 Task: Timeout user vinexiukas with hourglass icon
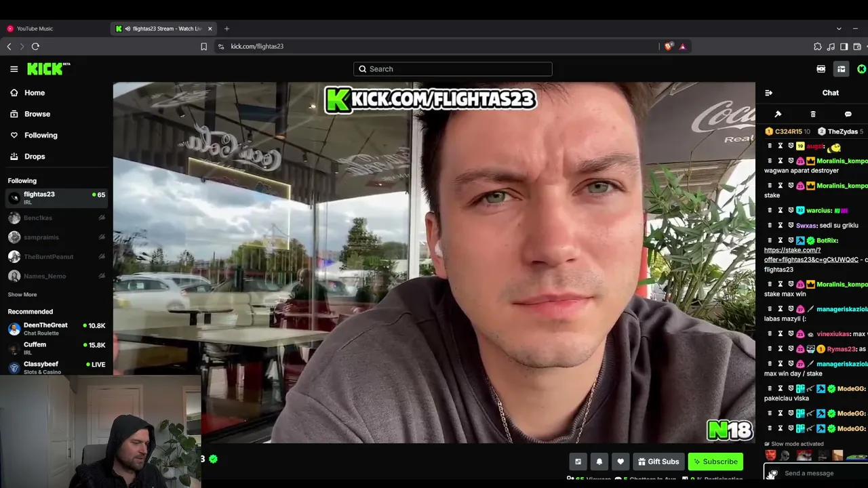coord(780,333)
